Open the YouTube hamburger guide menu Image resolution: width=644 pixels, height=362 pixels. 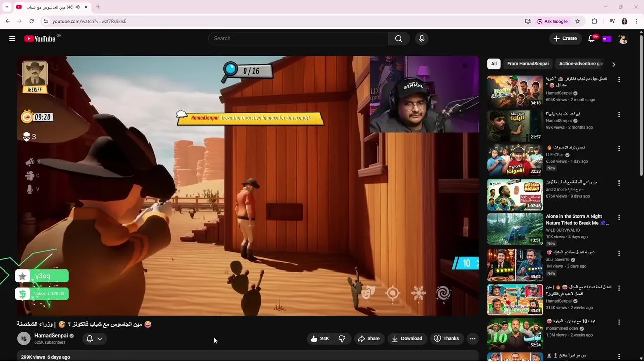point(12,39)
